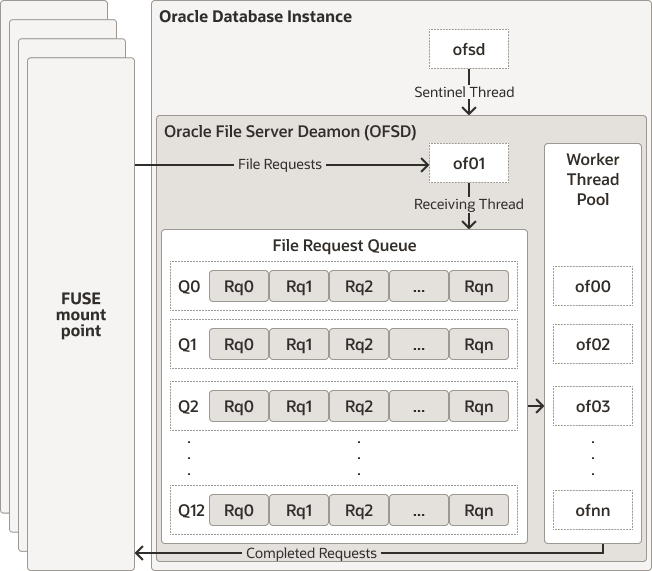This screenshot has width=652, height=571.
Task: Click the Q2 queue label
Action: pos(188,406)
